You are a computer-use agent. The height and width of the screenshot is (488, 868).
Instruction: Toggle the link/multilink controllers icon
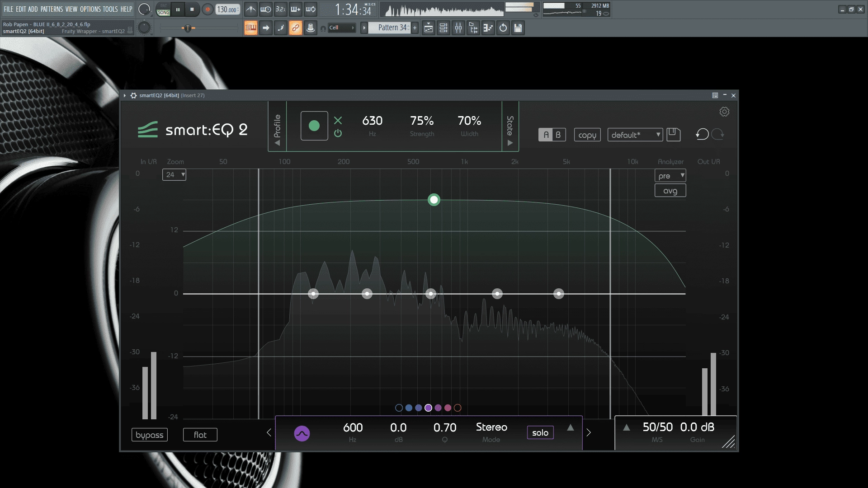click(x=296, y=28)
